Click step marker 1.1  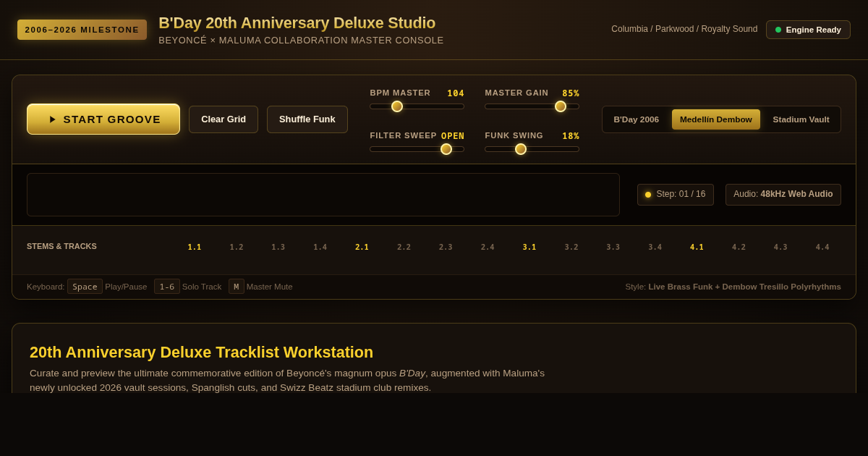click(x=195, y=248)
